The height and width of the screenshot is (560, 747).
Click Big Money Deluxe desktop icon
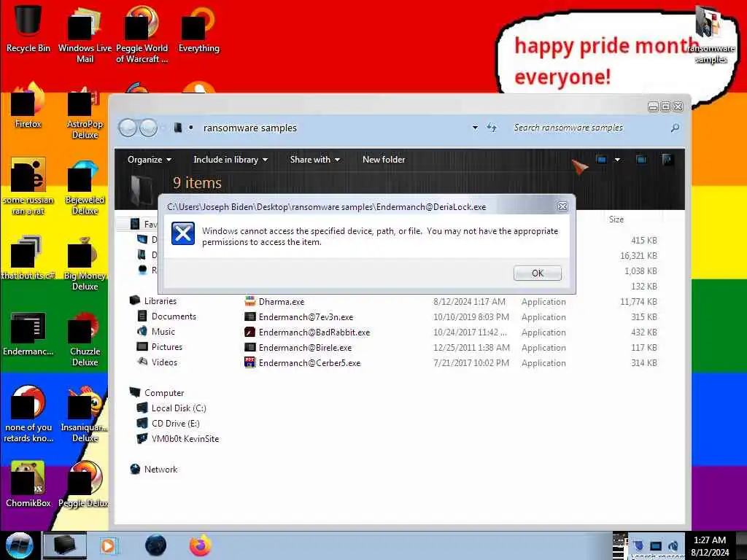85,262
